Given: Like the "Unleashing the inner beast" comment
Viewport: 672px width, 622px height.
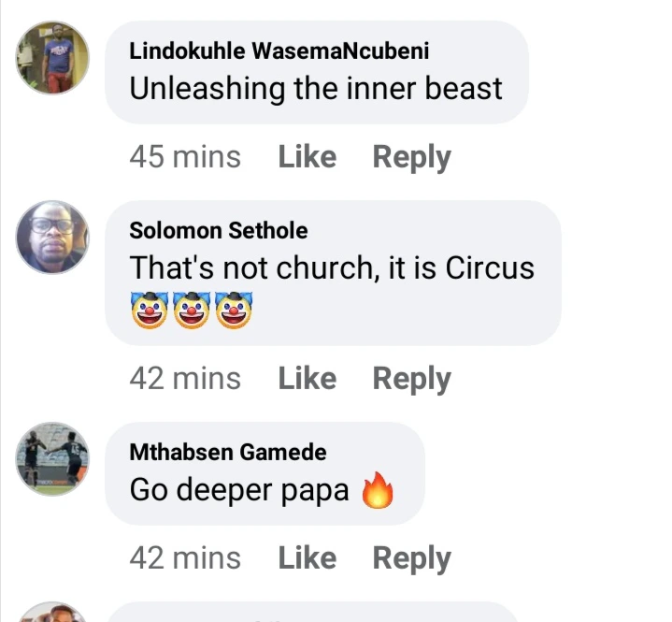Looking at the screenshot, I should [307, 157].
